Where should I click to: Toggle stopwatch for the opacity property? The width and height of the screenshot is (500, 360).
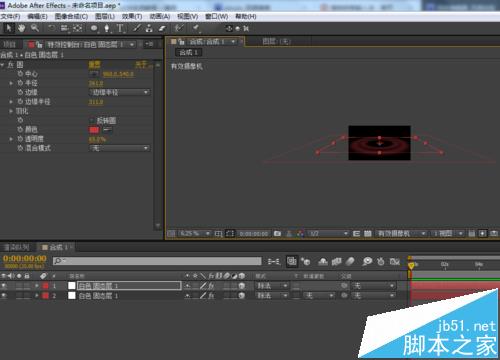(x=20, y=139)
